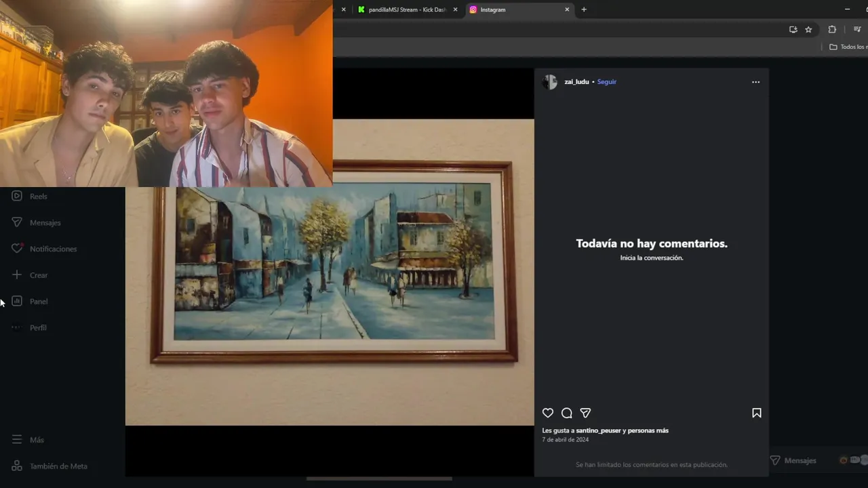
Task: Click the webcam overlay of three people
Action: click(166, 93)
